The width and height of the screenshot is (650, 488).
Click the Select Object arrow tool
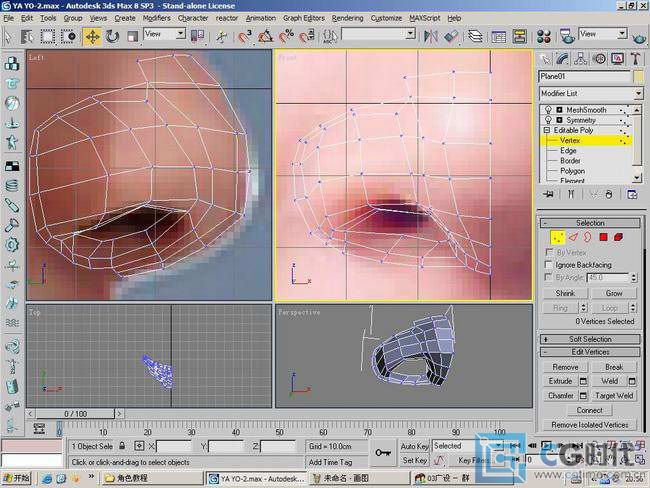[x=8, y=36]
